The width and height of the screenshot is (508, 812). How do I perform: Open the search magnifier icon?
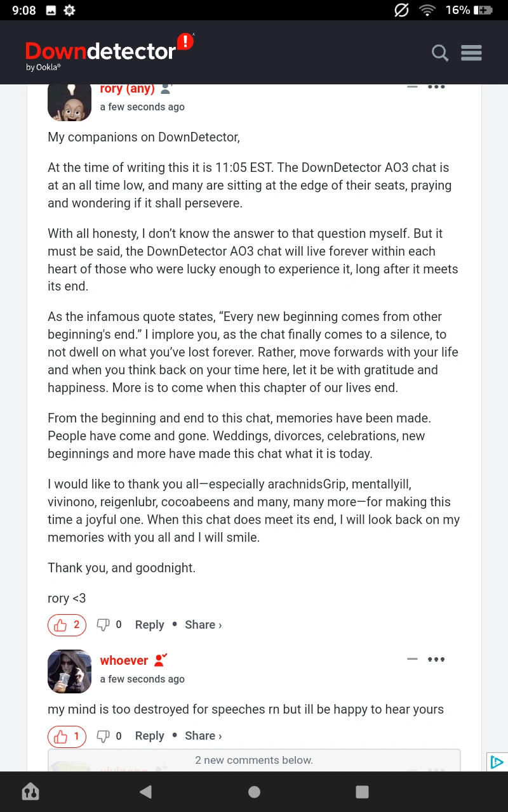(x=440, y=53)
